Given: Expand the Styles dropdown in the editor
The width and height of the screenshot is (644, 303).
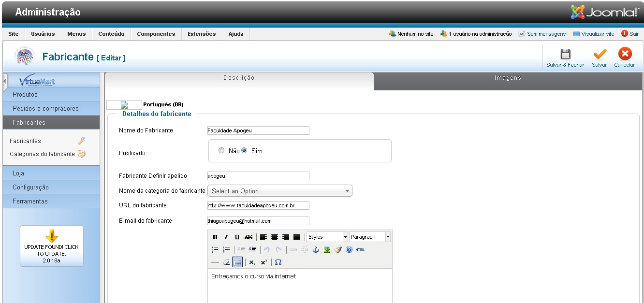Looking at the screenshot, I should pos(327,237).
